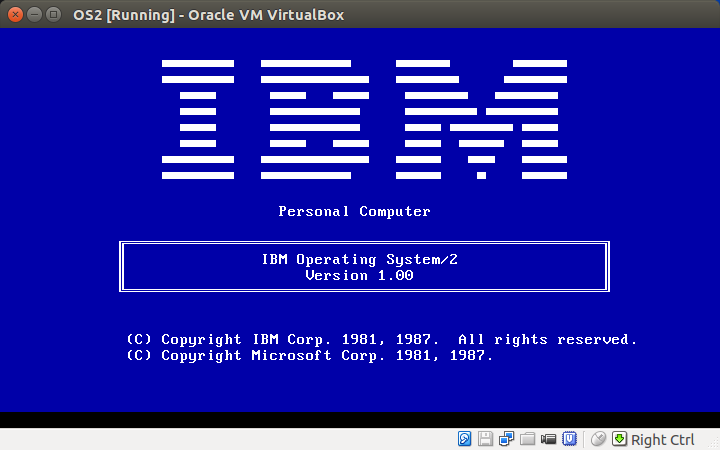This screenshot has height=450, width=720.
Task: Click the floppy disk status icon
Action: coord(485,439)
